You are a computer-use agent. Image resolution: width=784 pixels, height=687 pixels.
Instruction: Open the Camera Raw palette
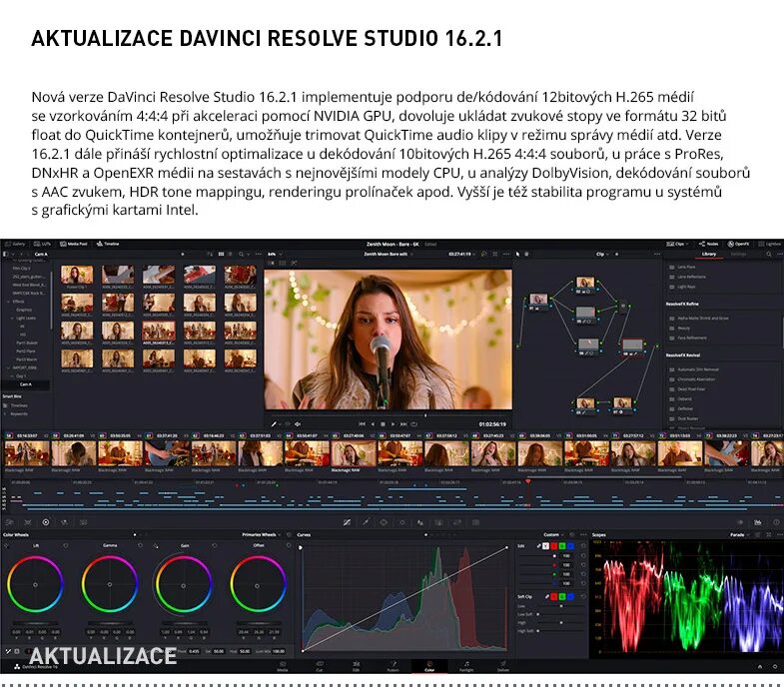(x=10, y=522)
